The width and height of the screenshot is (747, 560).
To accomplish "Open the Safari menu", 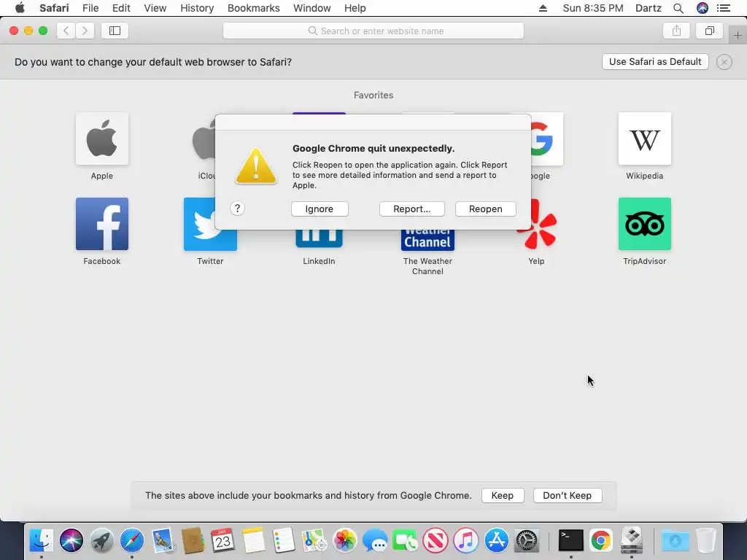I will click(54, 8).
